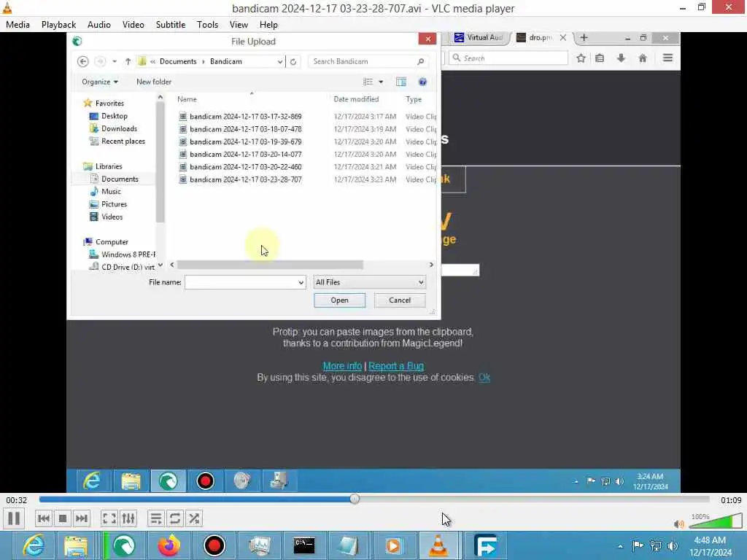Screen dimensions: 747x560
Task: Click the horizontal scrollbar in file list
Action: (270, 265)
